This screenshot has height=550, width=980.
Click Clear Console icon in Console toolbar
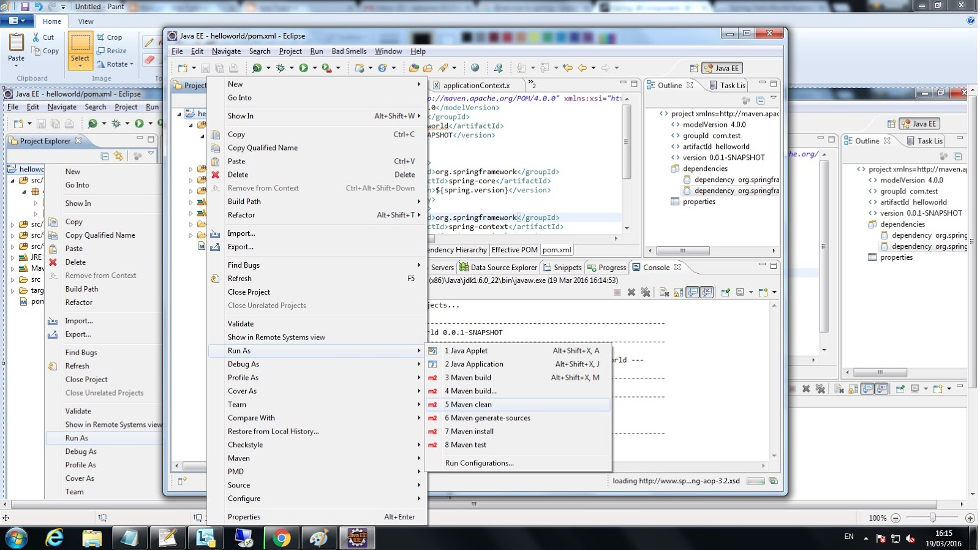[x=665, y=292]
